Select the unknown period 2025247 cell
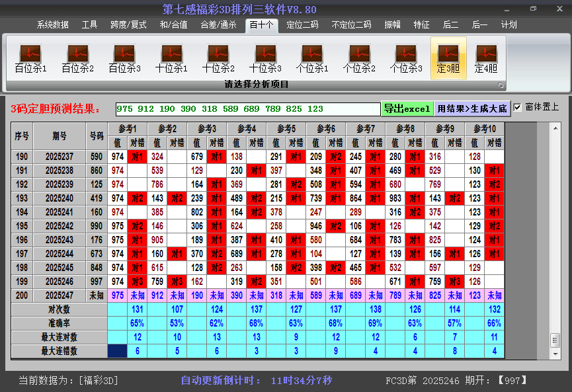The image size is (572, 392). pyautogui.click(x=60, y=295)
